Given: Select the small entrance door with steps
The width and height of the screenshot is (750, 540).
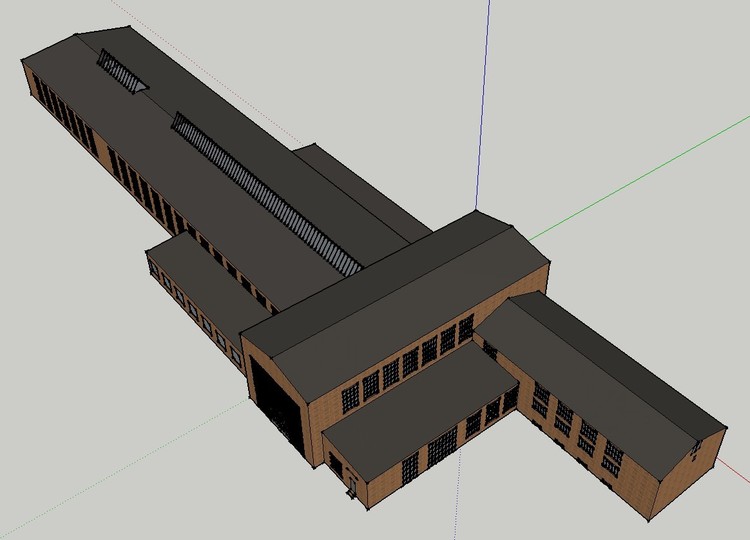Looking at the screenshot, I should pos(352,484).
